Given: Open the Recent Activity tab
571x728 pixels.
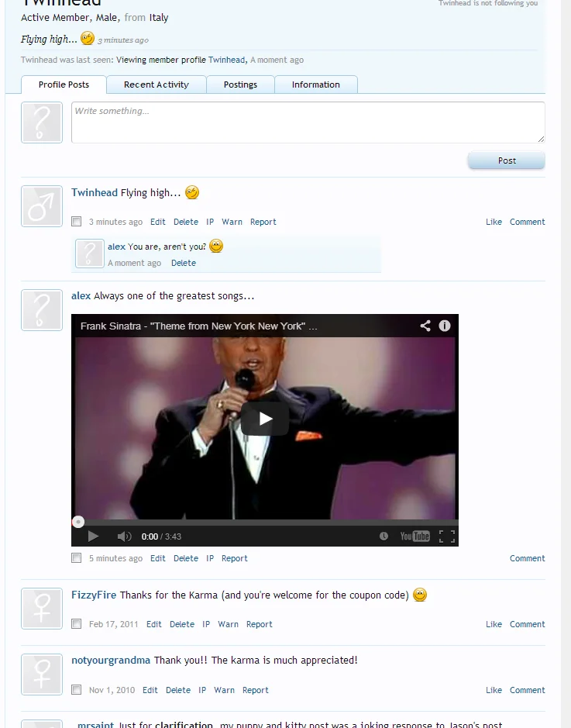Looking at the screenshot, I should coord(157,85).
